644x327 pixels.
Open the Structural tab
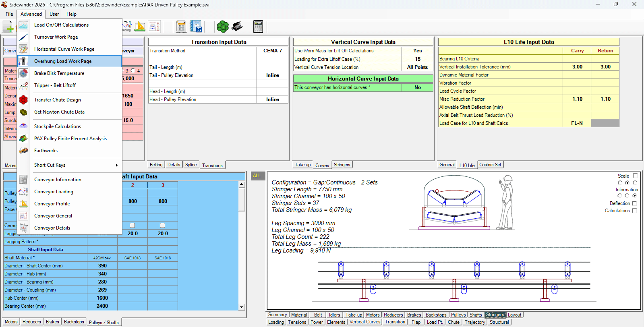(x=499, y=322)
